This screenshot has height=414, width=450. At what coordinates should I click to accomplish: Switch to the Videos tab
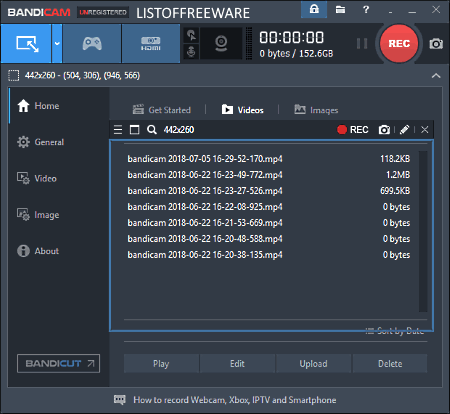point(243,110)
